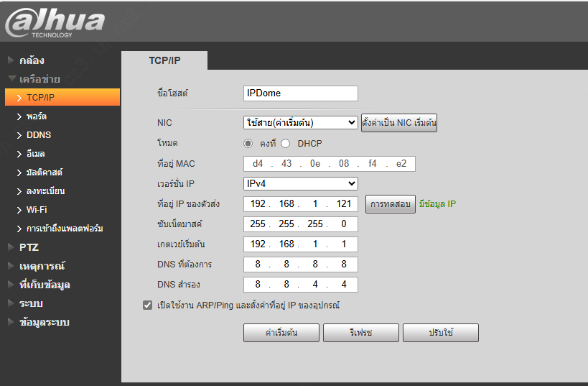Open the พอร์ต settings page

37,116
